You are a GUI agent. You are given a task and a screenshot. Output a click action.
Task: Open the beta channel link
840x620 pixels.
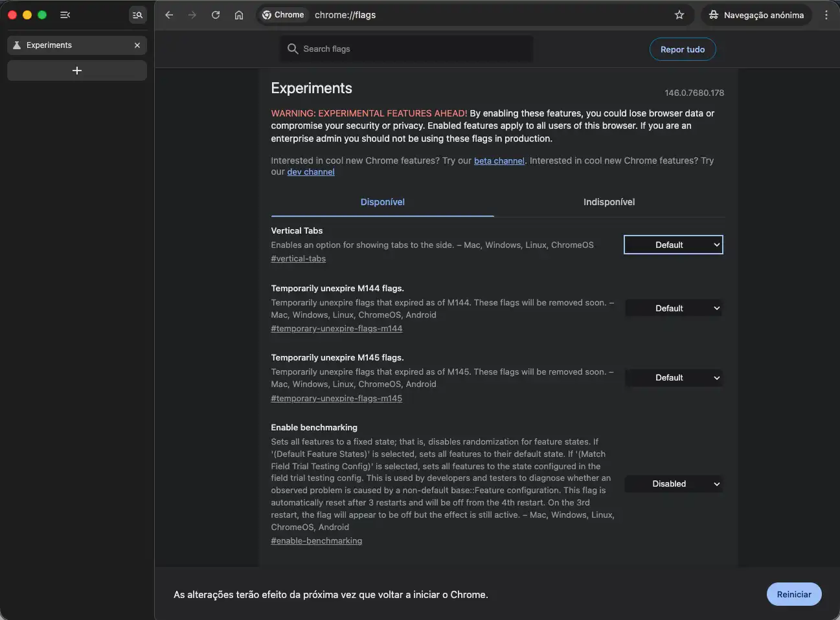[499, 161]
